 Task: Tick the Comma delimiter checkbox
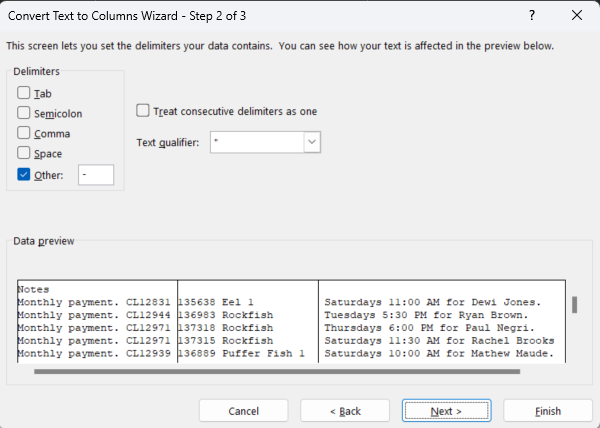(23, 133)
